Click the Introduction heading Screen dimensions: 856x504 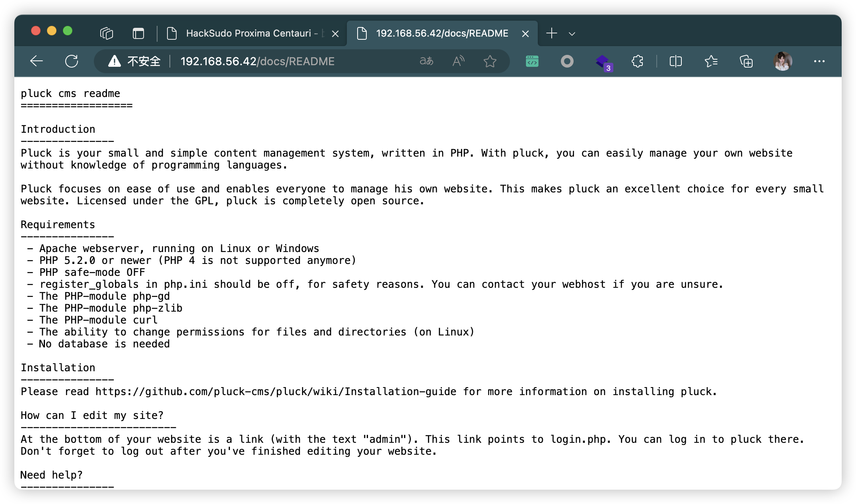pos(58,129)
